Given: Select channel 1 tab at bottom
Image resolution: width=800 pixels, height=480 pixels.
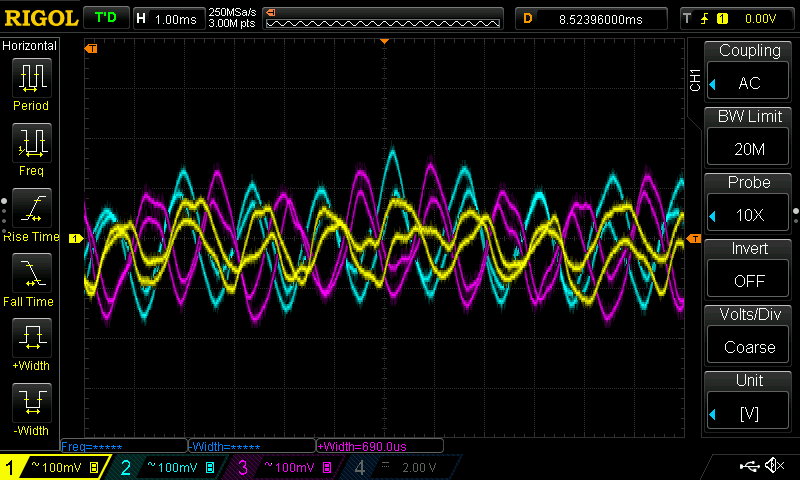Looking at the screenshot, I should coord(54,467).
